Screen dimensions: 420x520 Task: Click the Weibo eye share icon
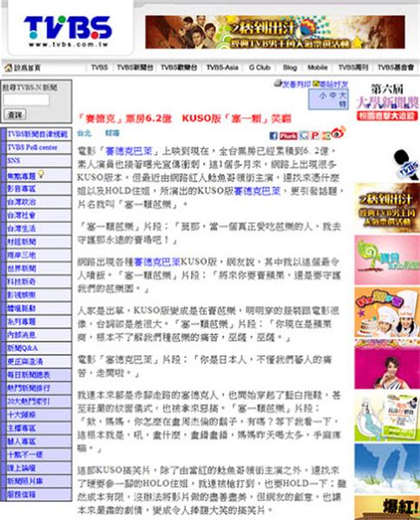tap(338, 133)
